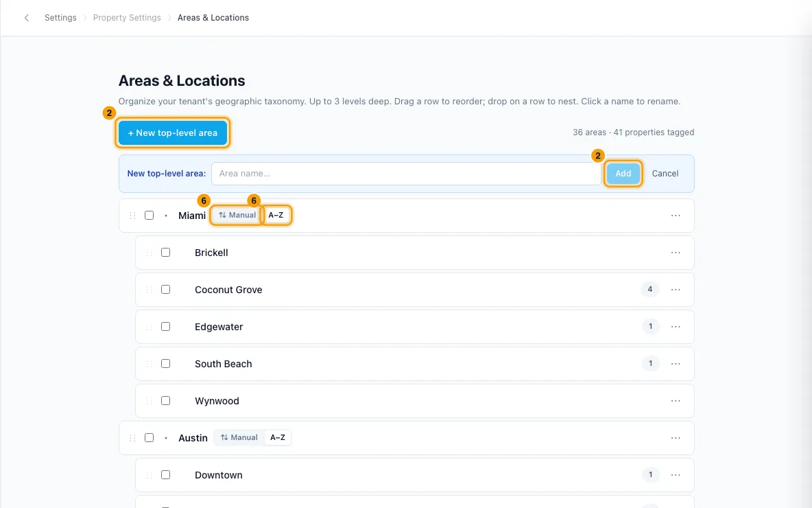
Task: Click the Areas & Locations breadcrumb
Action: click(213, 18)
